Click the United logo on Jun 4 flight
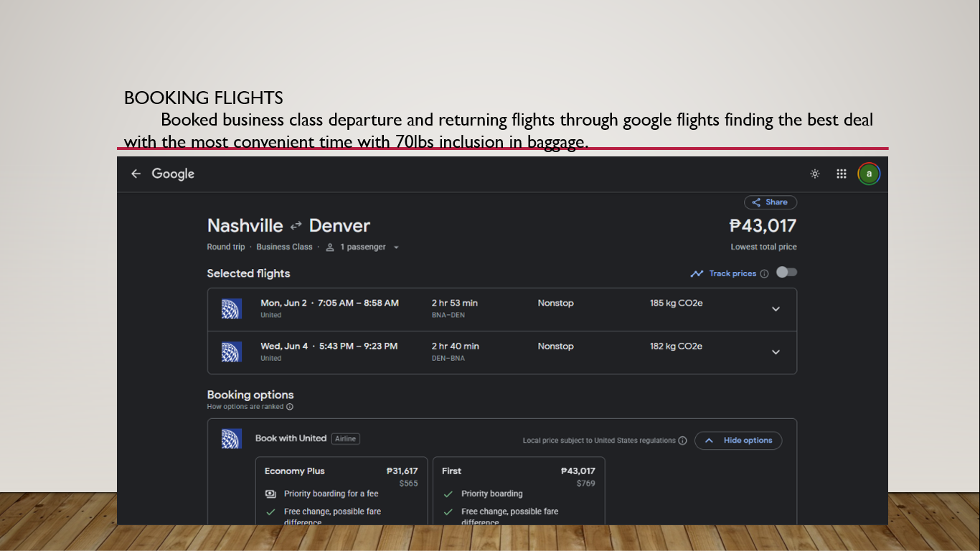This screenshot has height=551, width=980. coord(231,352)
